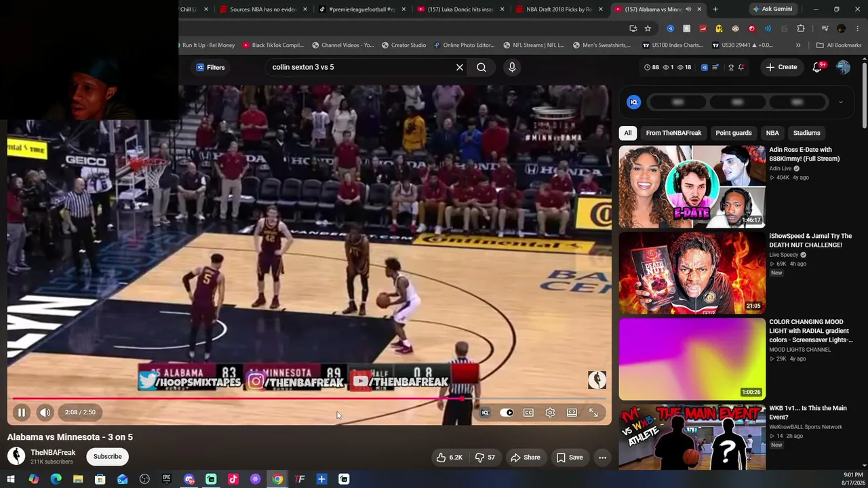This screenshot has width=868, height=488.
Task: Select the All filter chip
Action: point(628,133)
